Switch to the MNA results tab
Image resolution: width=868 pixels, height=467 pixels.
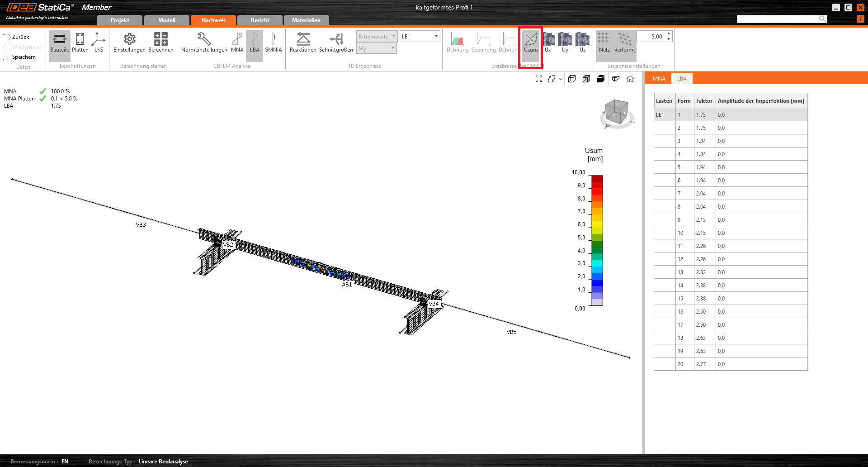659,79
